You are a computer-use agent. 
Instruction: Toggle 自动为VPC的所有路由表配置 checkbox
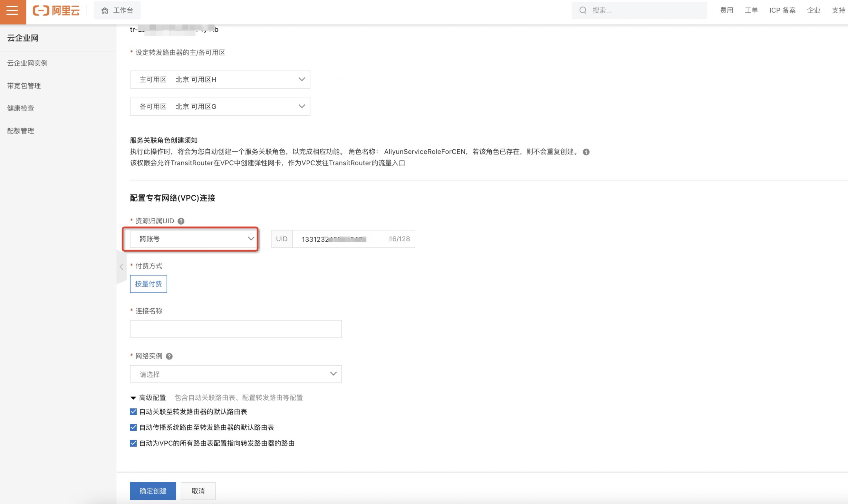[x=133, y=443]
